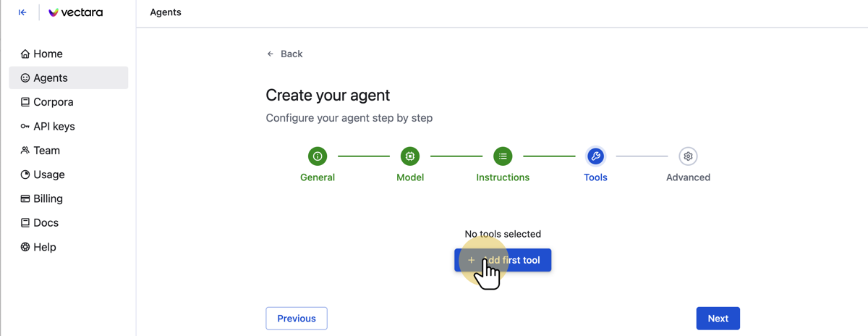
Task: Jump to the General step icon
Action: pos(318,156)
